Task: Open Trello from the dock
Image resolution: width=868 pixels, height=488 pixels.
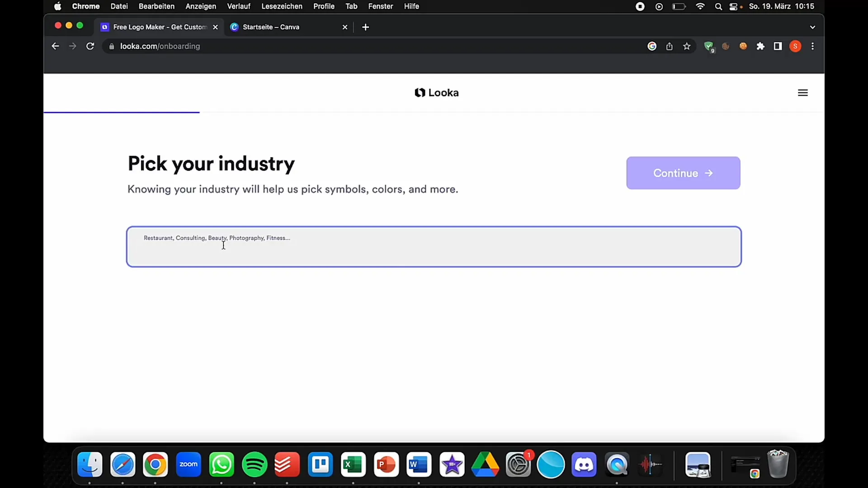Action: [320, 465]
